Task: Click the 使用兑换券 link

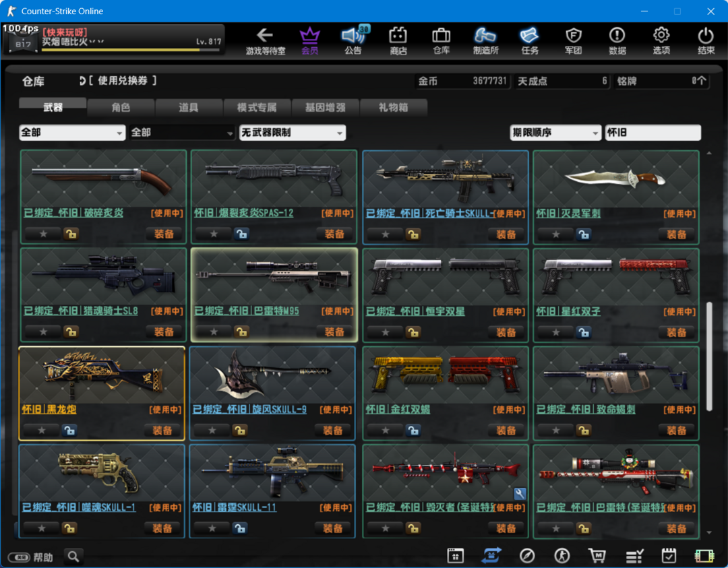Action: tap(123, 81)
